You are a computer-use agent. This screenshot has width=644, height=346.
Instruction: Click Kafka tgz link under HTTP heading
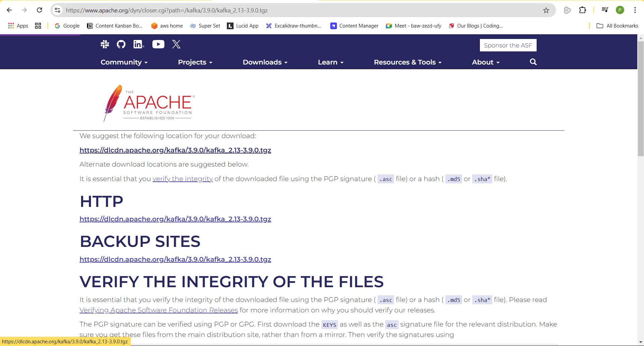pos(175,219)
